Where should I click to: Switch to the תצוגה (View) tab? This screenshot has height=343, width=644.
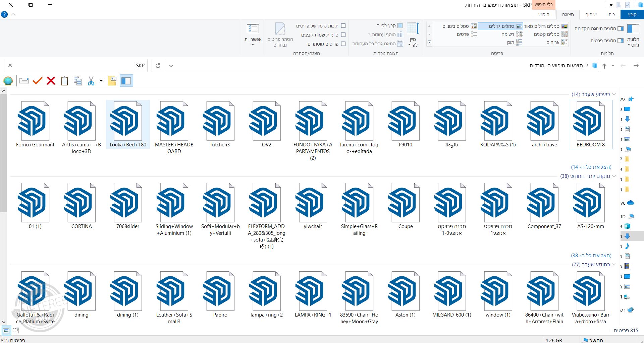568,14
